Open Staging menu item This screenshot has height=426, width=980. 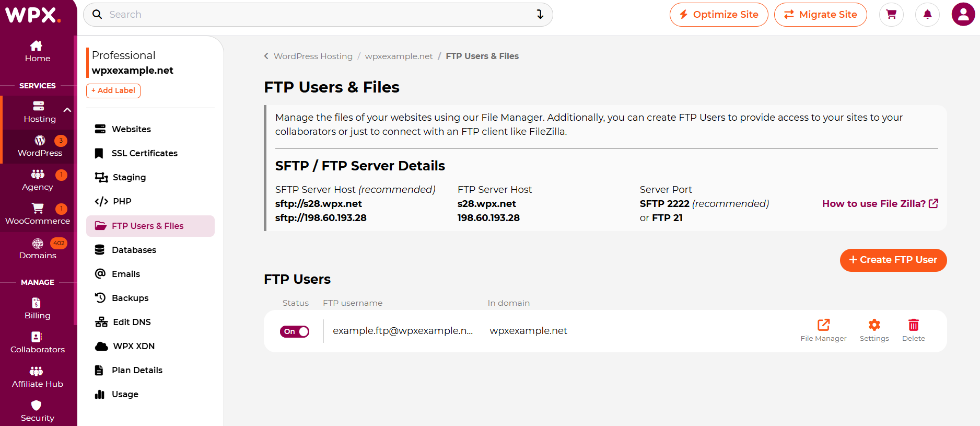pyautogui.click(x=150, y=177)
